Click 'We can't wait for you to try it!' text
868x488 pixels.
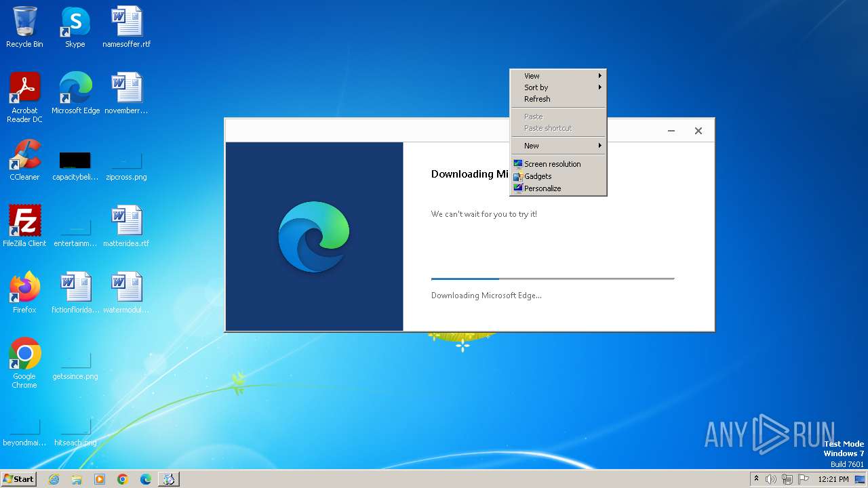pyautogui.click(x=484, y=214)
